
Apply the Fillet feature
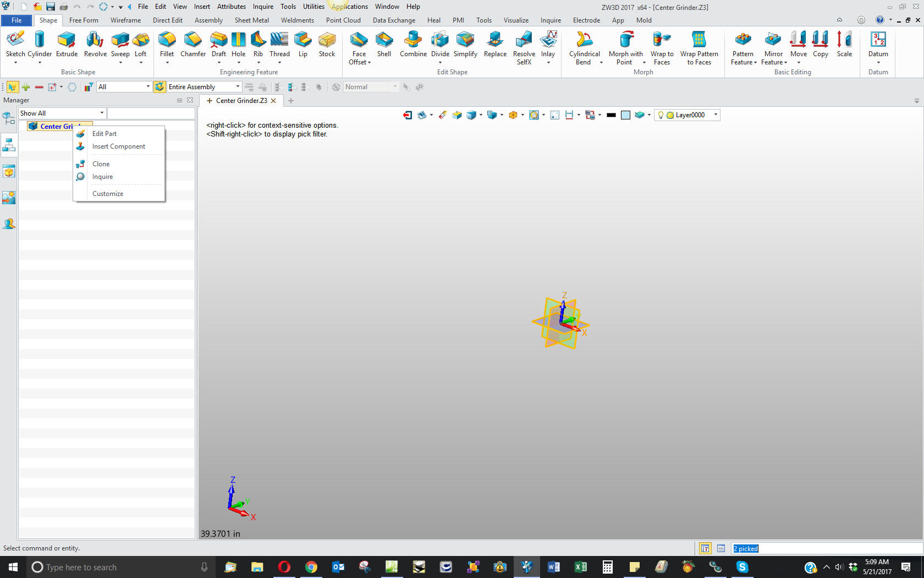pyautogui.click(x=167, y=44)
